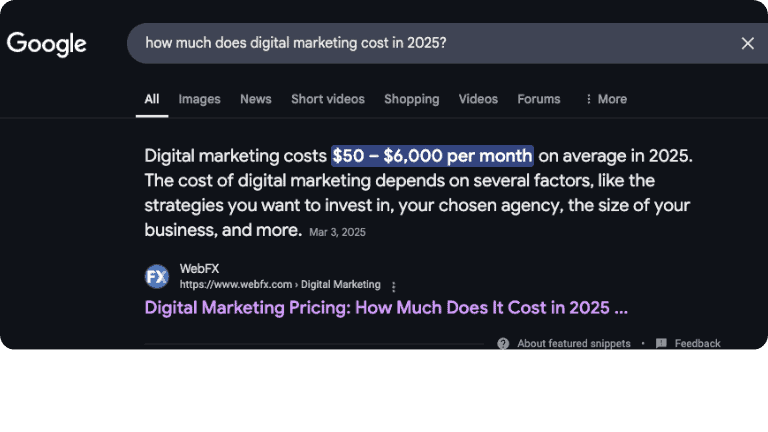Show the Forums results tab
Viewport: 768px width, 432px height.
click(539, 99)
